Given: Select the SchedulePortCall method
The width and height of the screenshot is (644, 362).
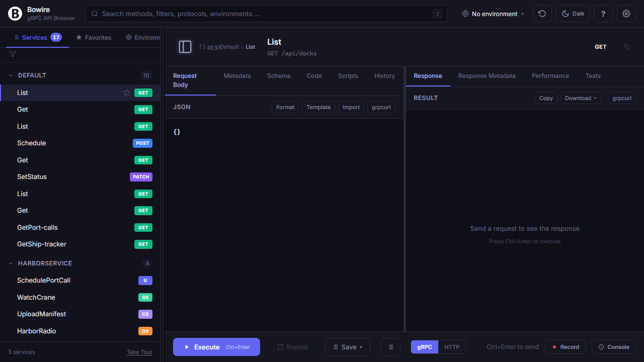Looking at the screenshot, I should pos(80,281).
